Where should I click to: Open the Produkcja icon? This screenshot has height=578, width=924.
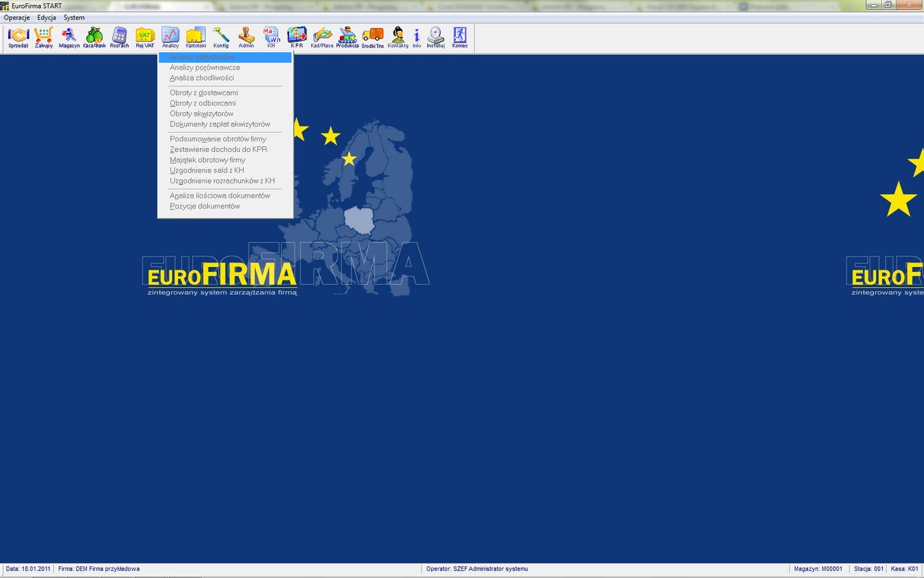[x=348, y=37]
